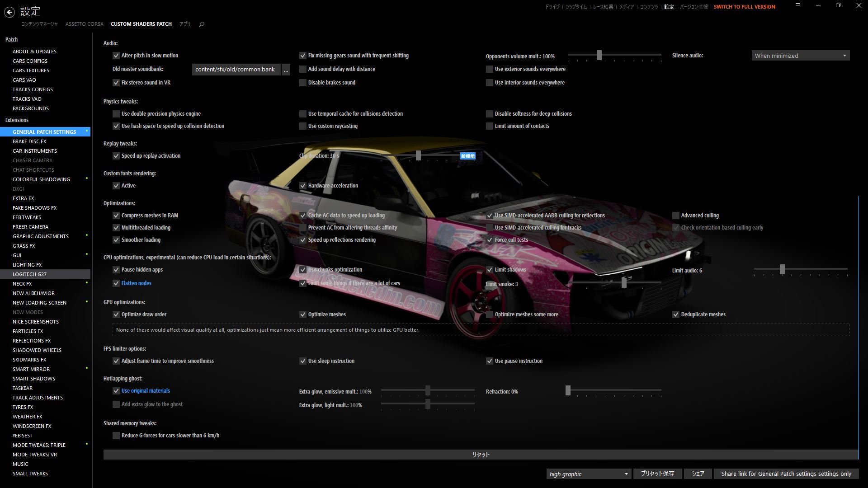
Task: Expand the high graphic preset dropdown
Action: click(588, 474)
